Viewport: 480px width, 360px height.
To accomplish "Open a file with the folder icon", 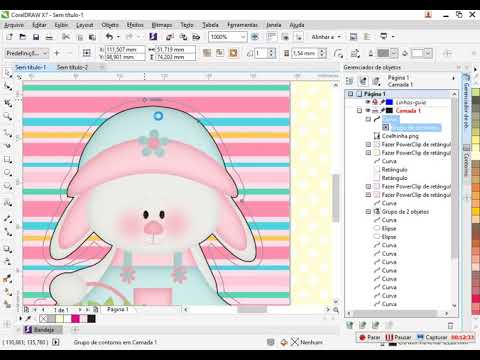I will pyautogui.click(x=23, y=37).
